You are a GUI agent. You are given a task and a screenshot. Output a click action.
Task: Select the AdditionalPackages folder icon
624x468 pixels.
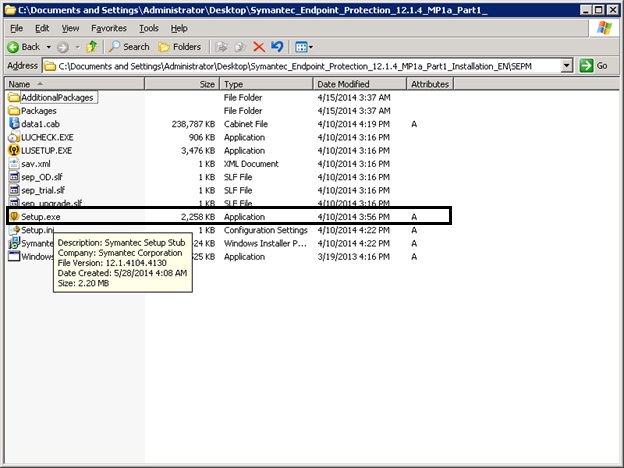point(14,97)
